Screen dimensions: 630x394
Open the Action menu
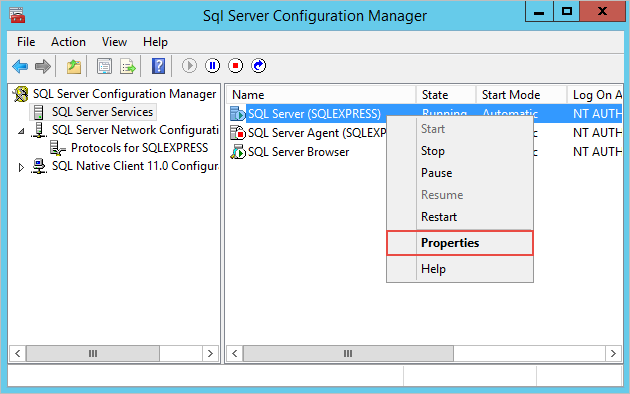(x=68, y=42)
